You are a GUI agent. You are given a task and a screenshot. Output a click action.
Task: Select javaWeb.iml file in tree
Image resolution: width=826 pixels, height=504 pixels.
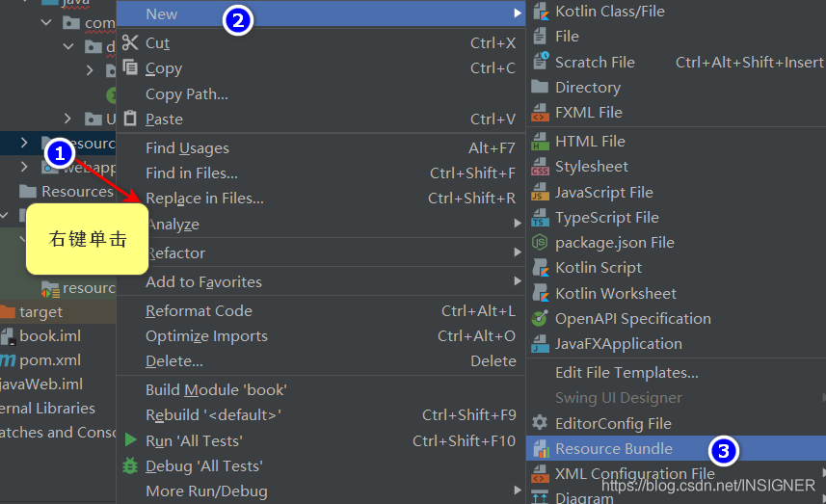point(58,385)
